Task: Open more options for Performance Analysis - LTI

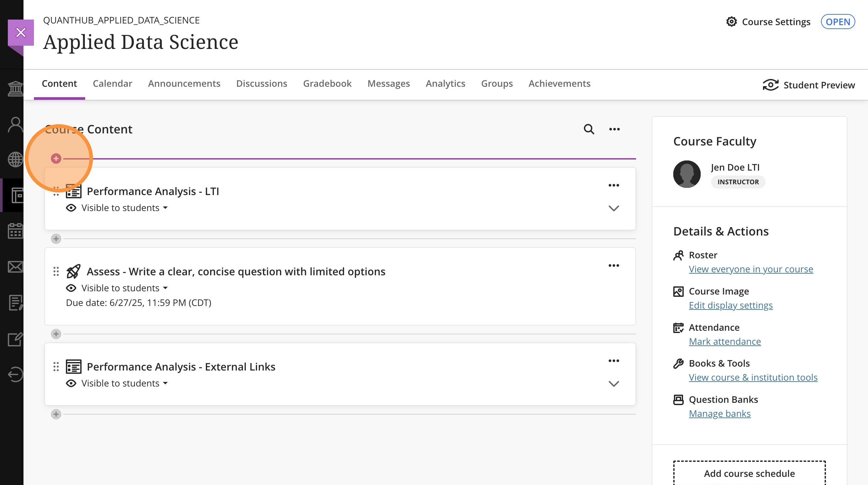Action: tap(614, 185)
